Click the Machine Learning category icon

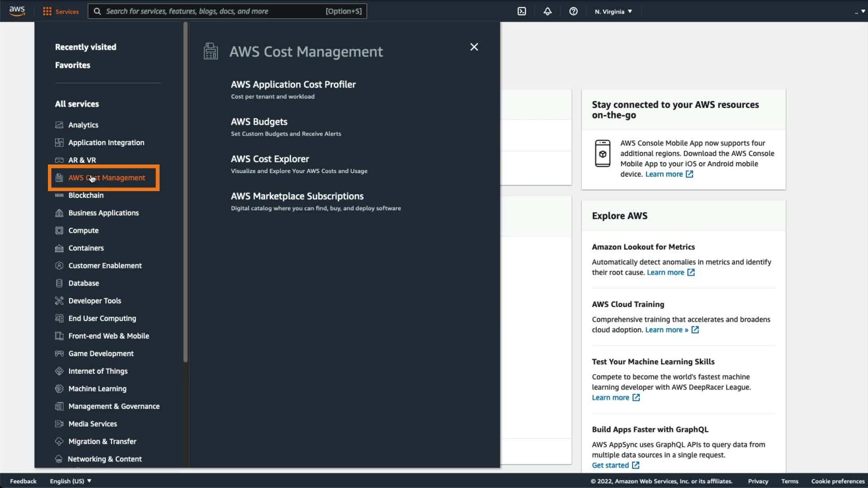pos(59,389)
